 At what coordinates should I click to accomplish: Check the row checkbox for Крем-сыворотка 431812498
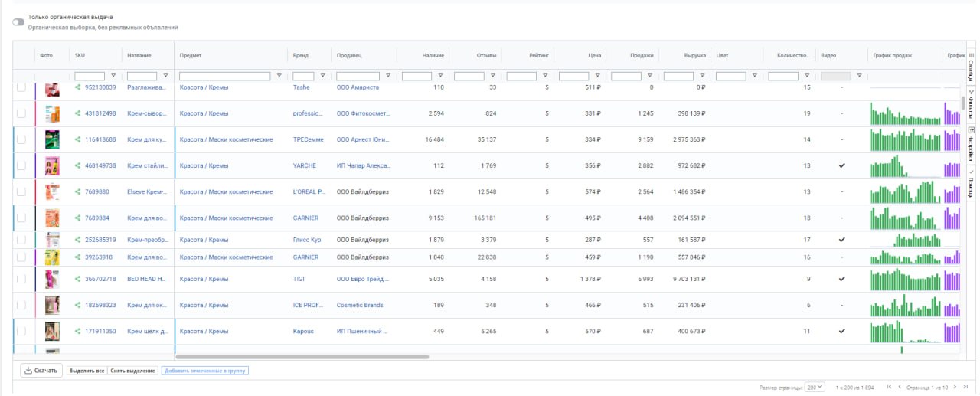[21, 113]
